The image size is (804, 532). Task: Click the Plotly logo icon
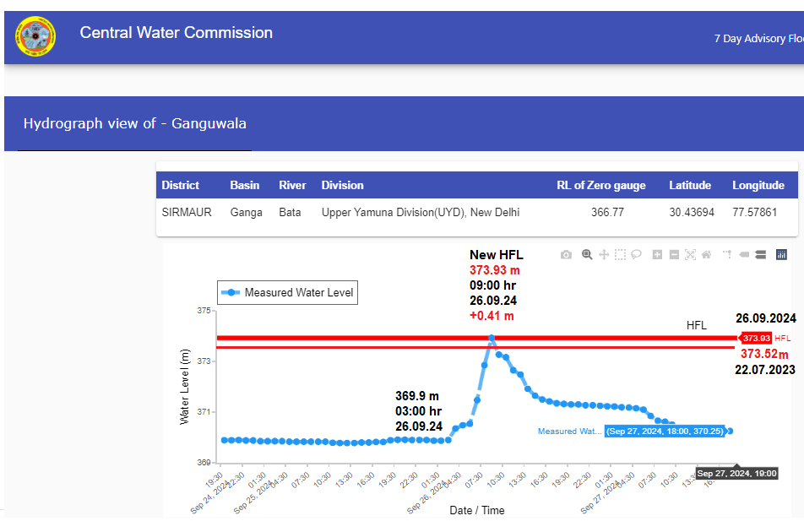[781, 255]
